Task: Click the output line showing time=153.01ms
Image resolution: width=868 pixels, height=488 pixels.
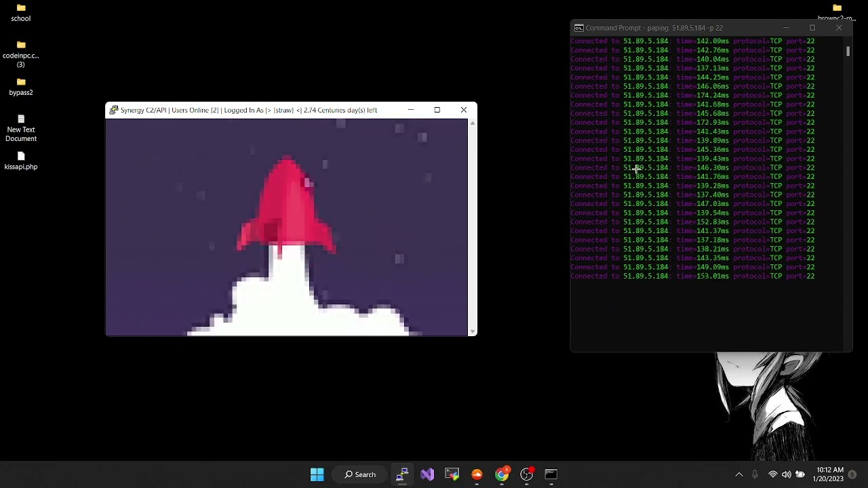Action: [692, 276]
